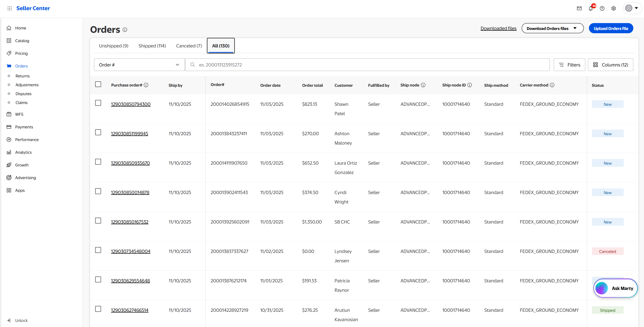This screenshot has height=327, width=644.
Task: Open the Filters button
Action: point(569,65)
